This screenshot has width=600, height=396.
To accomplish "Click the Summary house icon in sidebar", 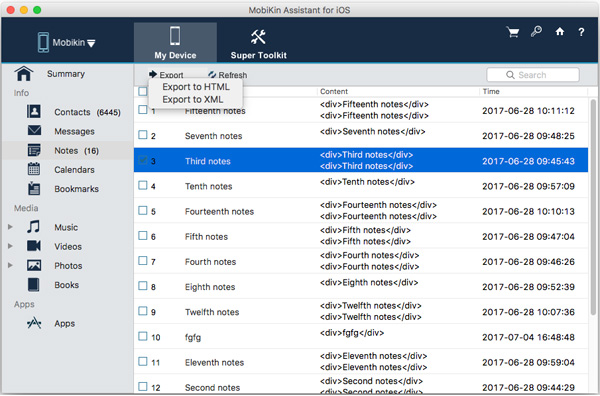I will (24, 73).
